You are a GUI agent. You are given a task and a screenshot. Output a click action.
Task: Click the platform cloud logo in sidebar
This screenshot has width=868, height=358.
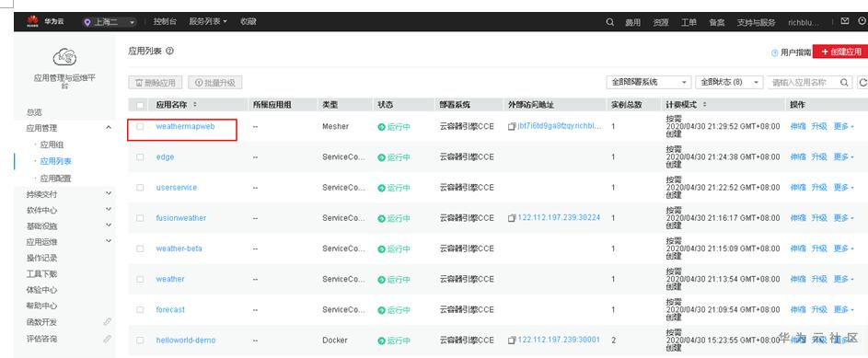pyautogui.click(x=64, y=57)
